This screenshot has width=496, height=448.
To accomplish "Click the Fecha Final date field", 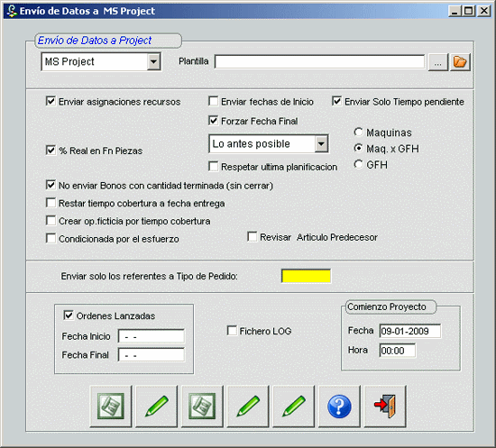I will coord(152,355).
